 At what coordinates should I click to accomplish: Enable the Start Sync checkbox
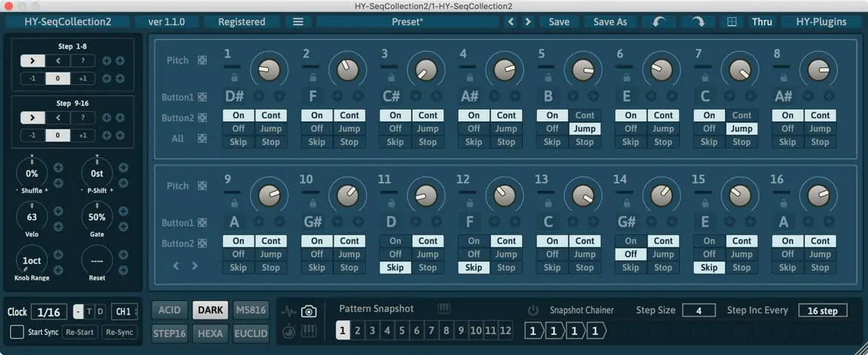tap(17, 332)
